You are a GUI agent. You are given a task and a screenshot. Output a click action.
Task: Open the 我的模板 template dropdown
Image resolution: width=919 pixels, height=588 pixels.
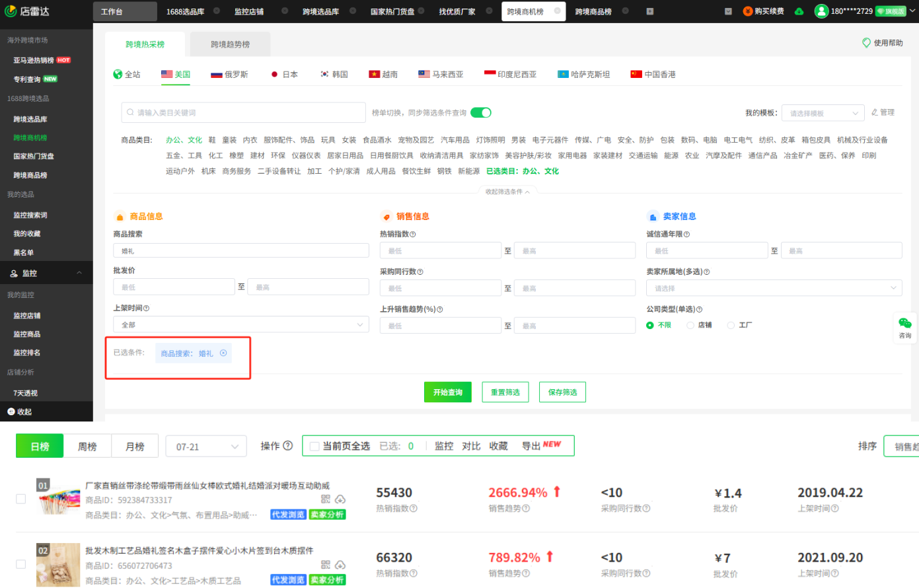823,113
